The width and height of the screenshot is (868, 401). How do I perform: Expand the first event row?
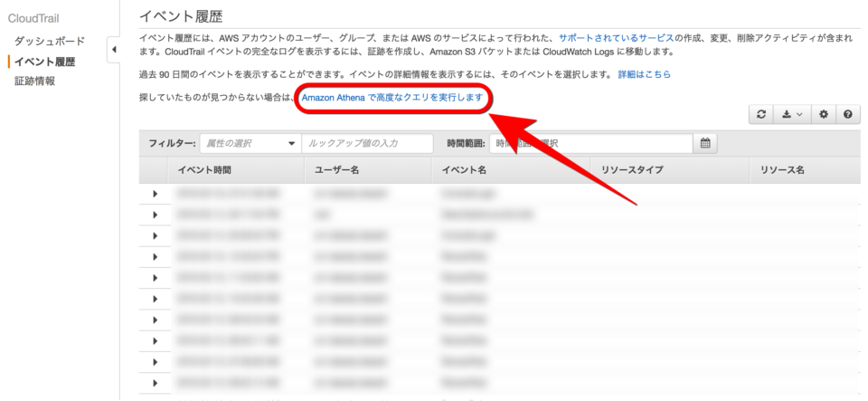pyautogui.click(x=155, y=194)
